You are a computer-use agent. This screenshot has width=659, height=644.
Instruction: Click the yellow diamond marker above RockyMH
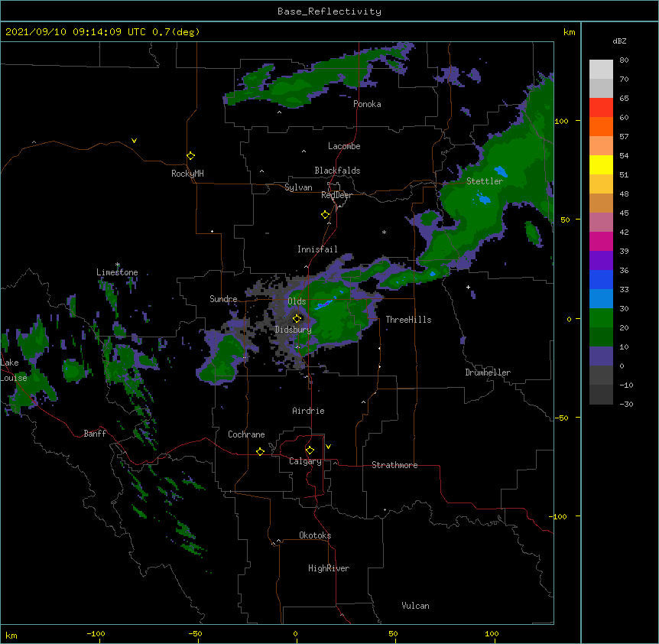[190, 156]
